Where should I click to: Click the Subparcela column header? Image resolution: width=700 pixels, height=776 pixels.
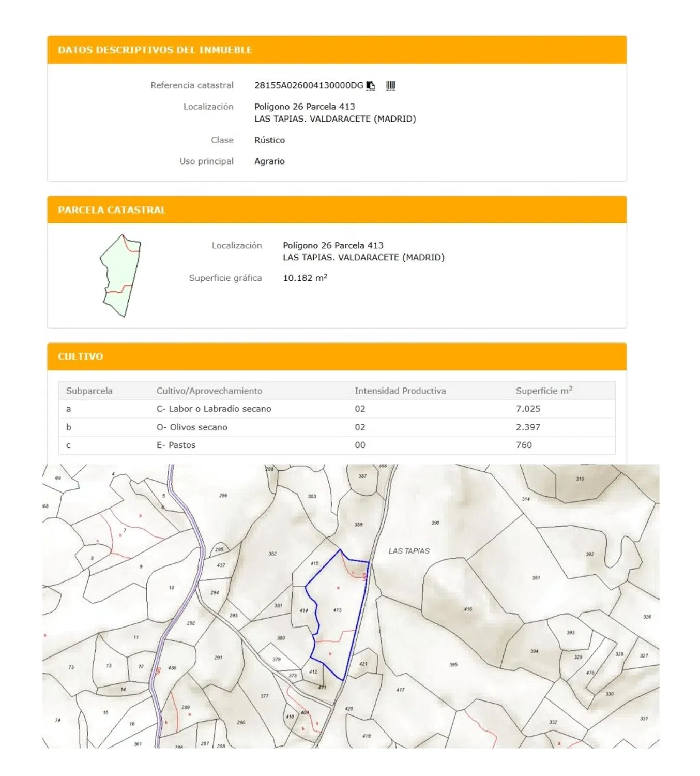coord(89,391)
